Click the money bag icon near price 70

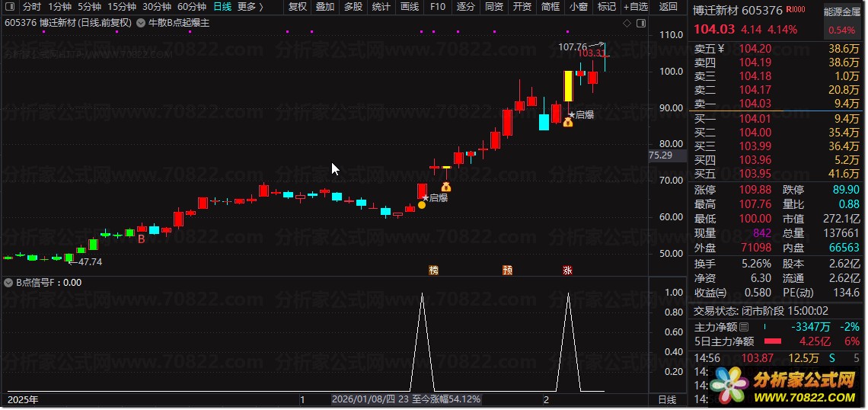tap(446, 187)
